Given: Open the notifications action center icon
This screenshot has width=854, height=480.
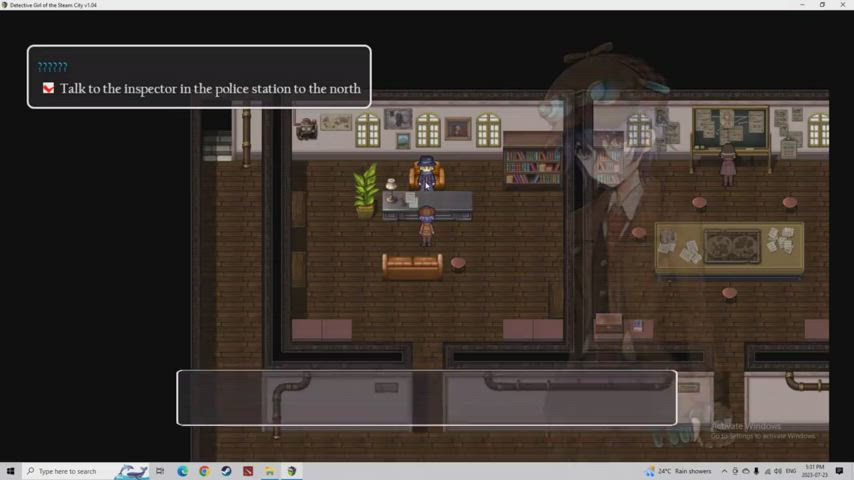Looking at the screenshot, I should tap(839, 471).
